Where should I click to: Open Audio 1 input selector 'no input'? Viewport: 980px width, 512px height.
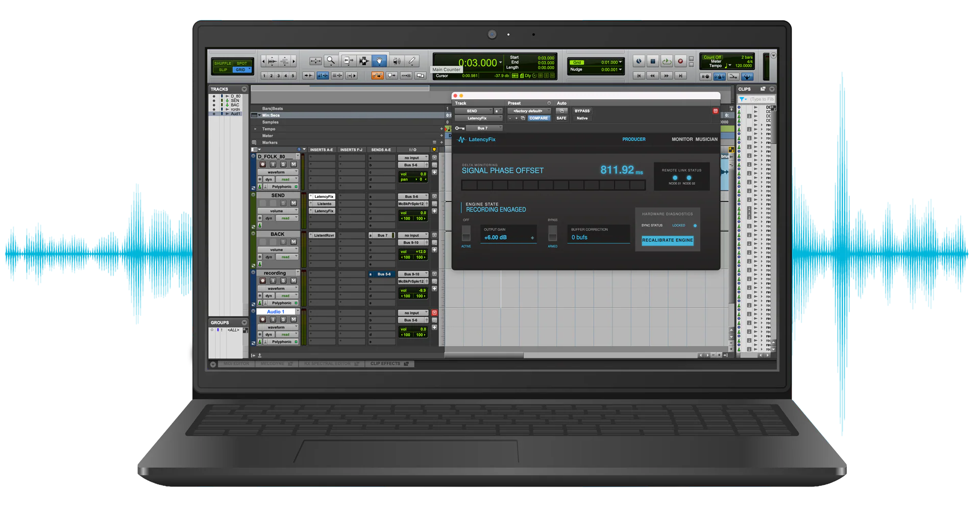(413, 313)
